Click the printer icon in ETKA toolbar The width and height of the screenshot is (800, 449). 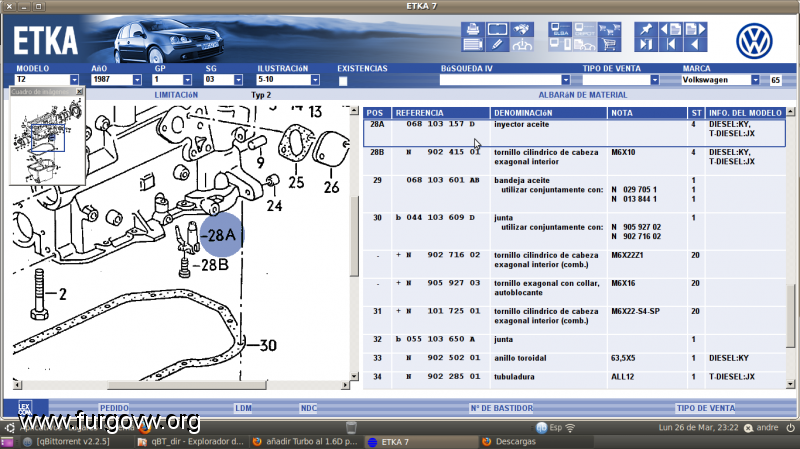click(x=472, y=29)
